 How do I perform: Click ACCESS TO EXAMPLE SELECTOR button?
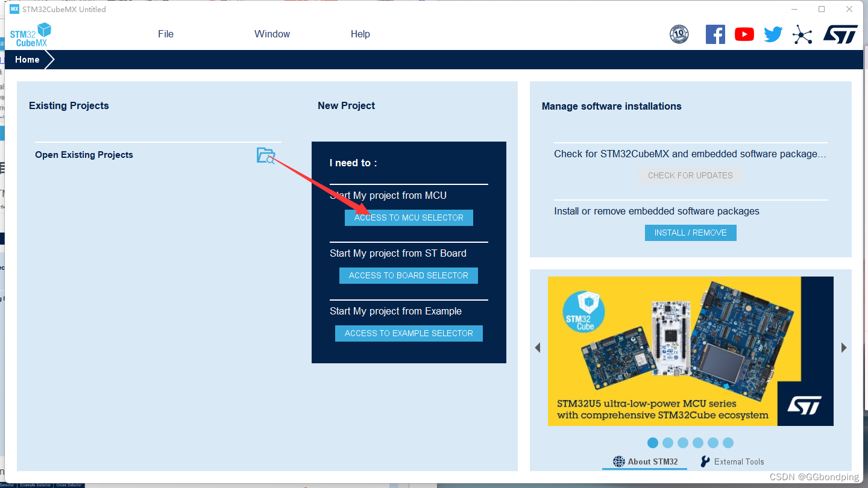pos(409,333)
